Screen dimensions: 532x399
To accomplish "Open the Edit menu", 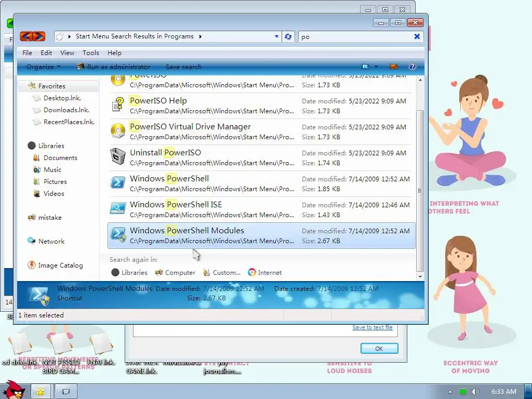I will (46, 52).
